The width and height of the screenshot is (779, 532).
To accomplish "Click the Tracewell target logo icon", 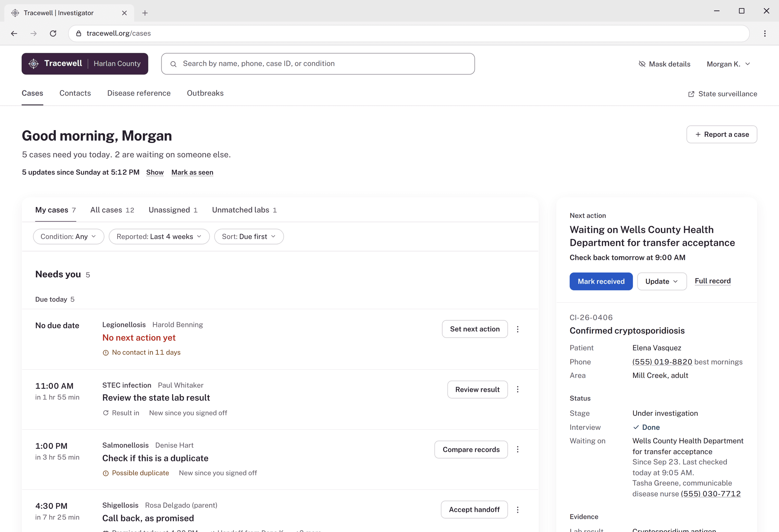I will pyautogui.click(x=33, y=64).
